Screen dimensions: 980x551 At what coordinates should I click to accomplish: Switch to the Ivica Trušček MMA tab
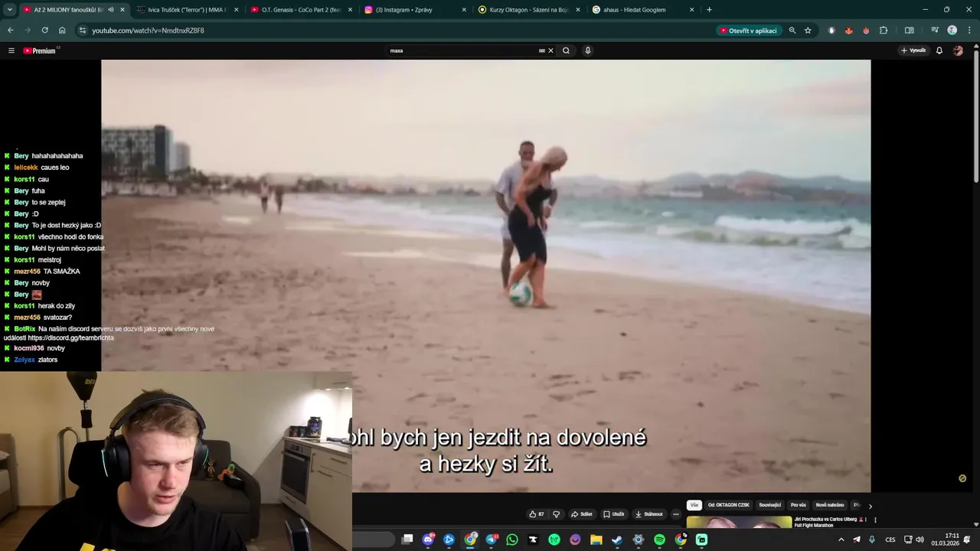[188, 10]
